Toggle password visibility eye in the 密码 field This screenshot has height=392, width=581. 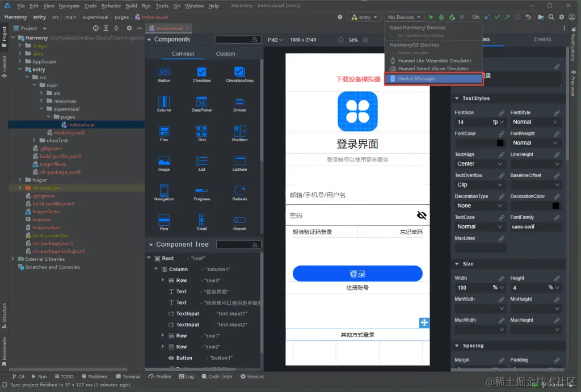(420, 215)
